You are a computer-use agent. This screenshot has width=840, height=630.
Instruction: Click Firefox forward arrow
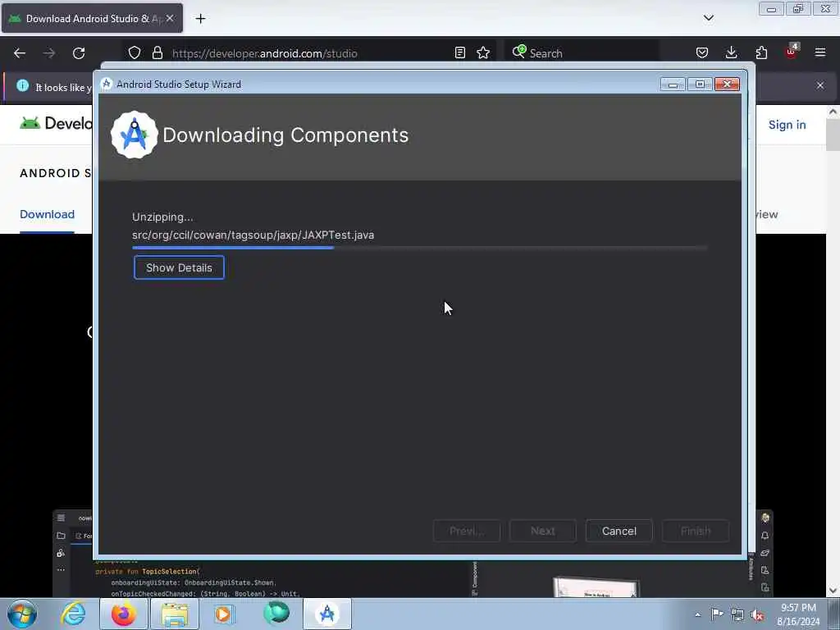coord(48,53)
